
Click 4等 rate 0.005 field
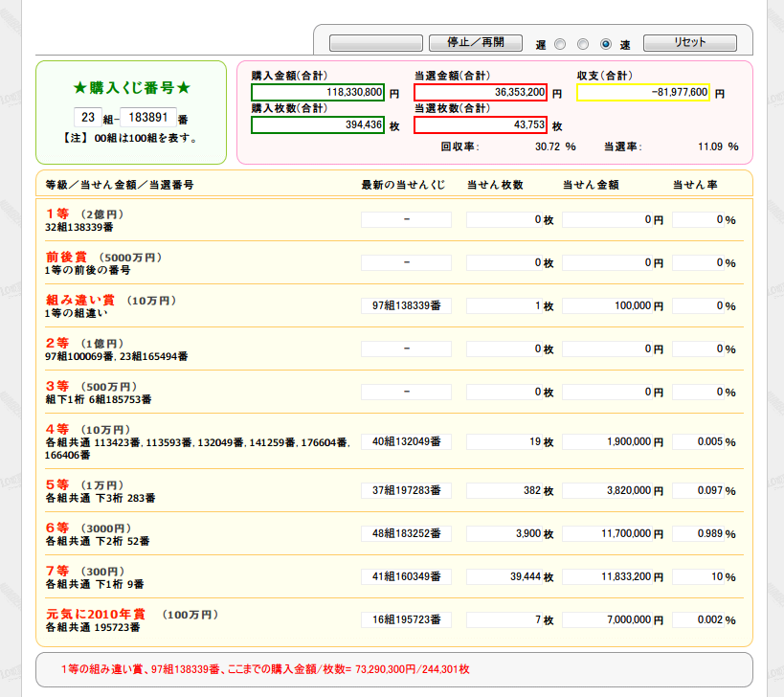pos(698,442)
